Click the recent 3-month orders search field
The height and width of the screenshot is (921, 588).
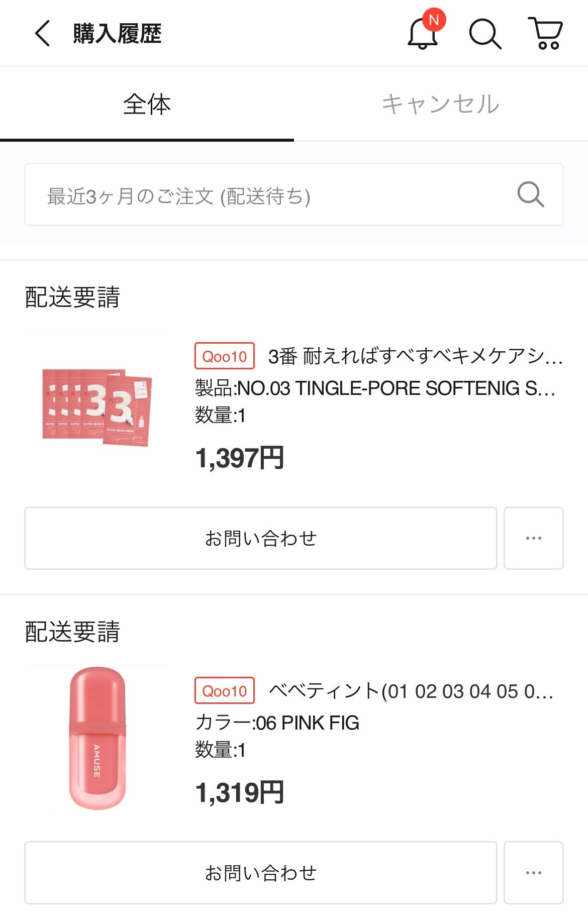[271, 195]
